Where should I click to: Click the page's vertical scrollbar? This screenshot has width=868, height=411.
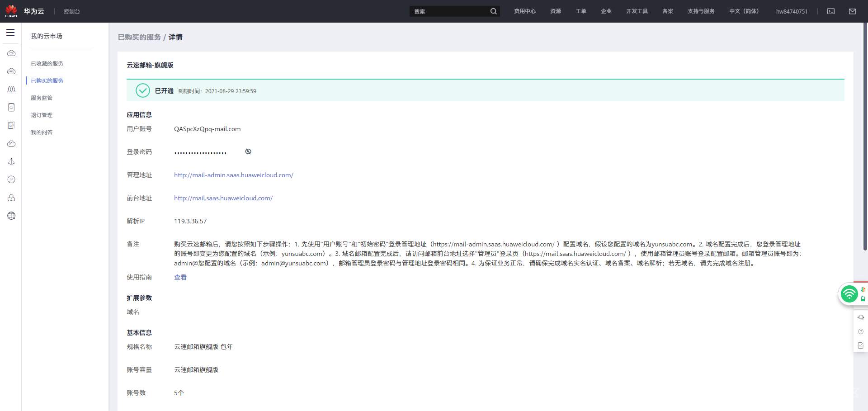coord(865,136)
